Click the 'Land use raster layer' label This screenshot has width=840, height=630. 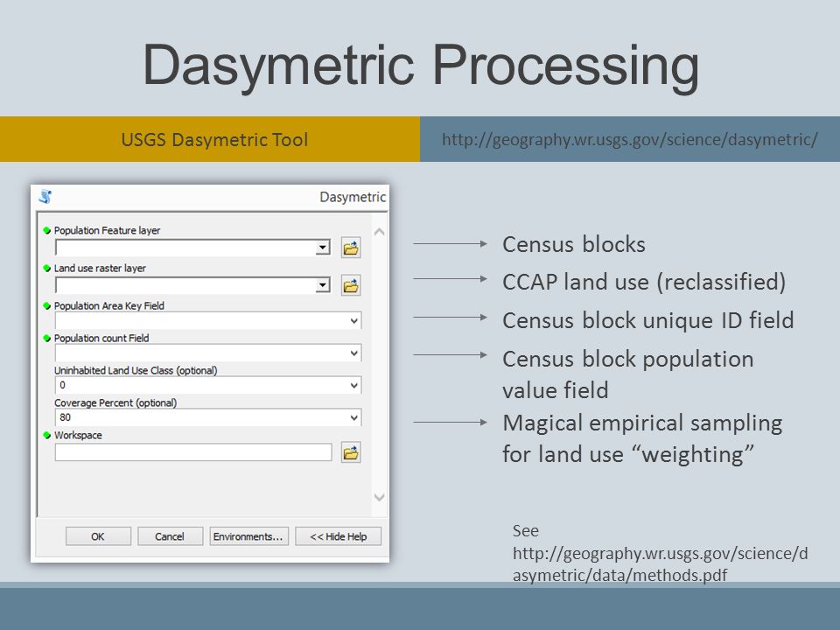(x=100, y=268)
